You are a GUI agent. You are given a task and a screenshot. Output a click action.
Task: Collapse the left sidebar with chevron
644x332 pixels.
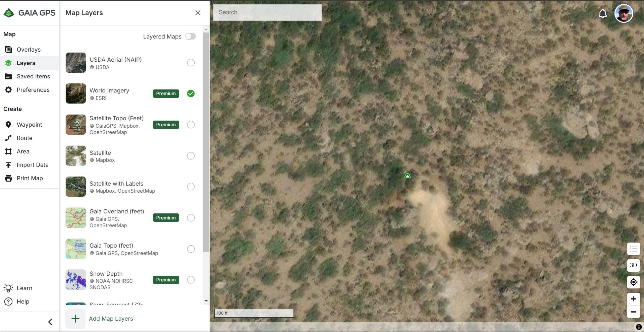[x=50, y=322]
